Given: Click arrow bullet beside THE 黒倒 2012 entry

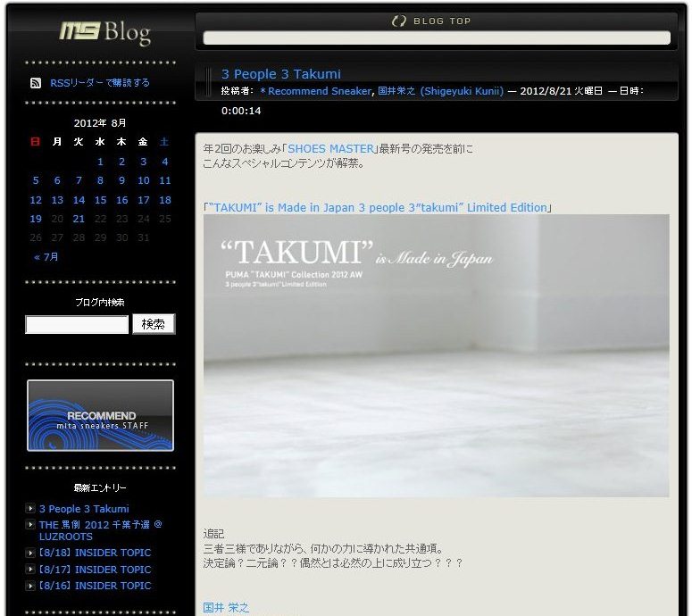Looking at the screenshot, I should tap(30, 525).
